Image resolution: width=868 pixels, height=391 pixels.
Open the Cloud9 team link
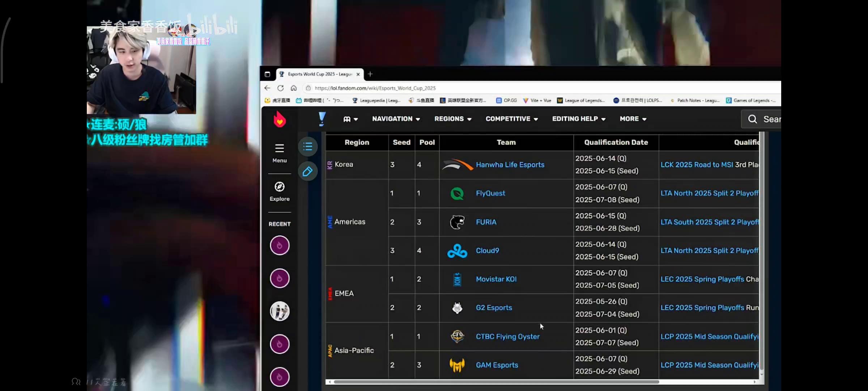(x=488, y=251)
